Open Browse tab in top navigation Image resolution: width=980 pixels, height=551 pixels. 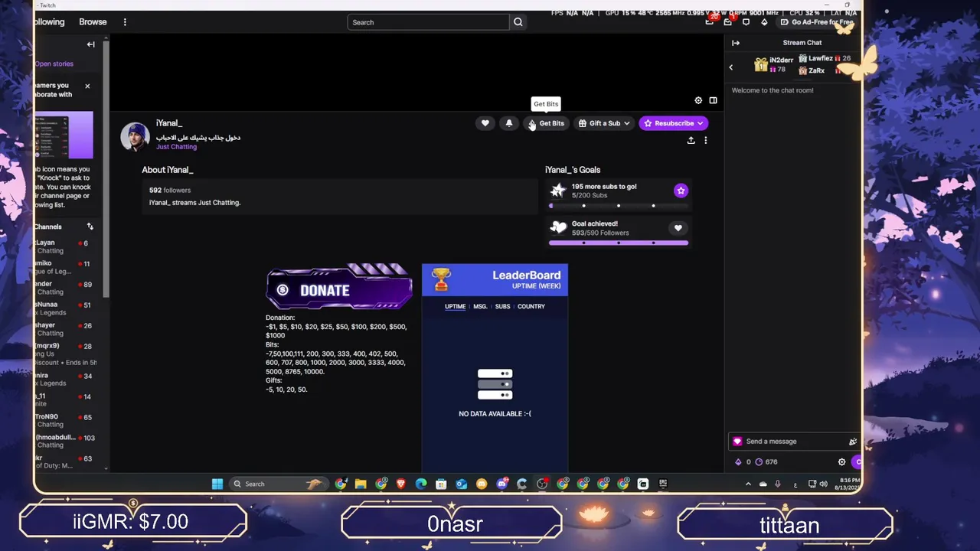[93, 22]
